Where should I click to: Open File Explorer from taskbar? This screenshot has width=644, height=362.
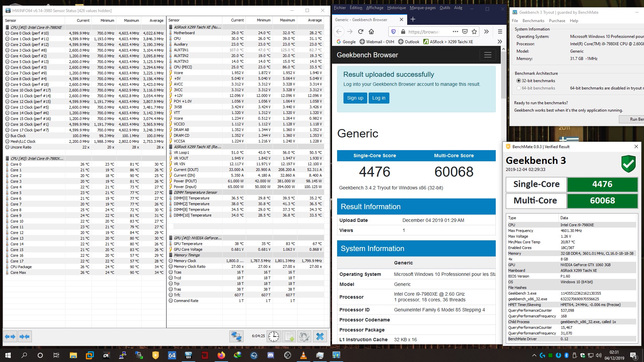[x=73, y=355]
